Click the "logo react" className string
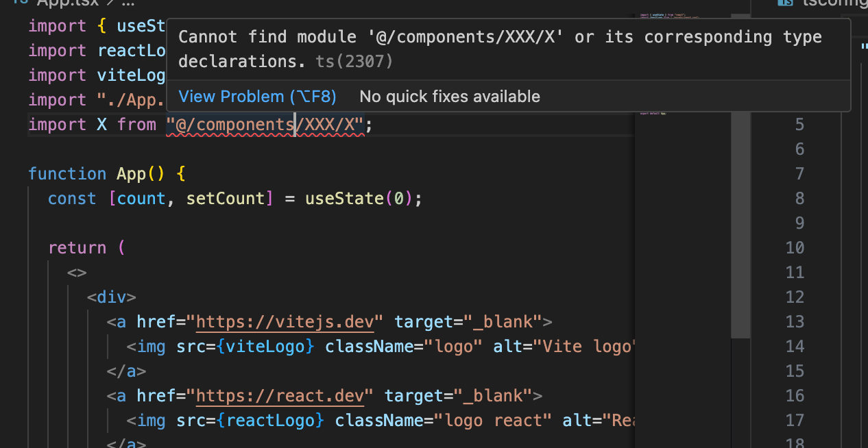 483,420
